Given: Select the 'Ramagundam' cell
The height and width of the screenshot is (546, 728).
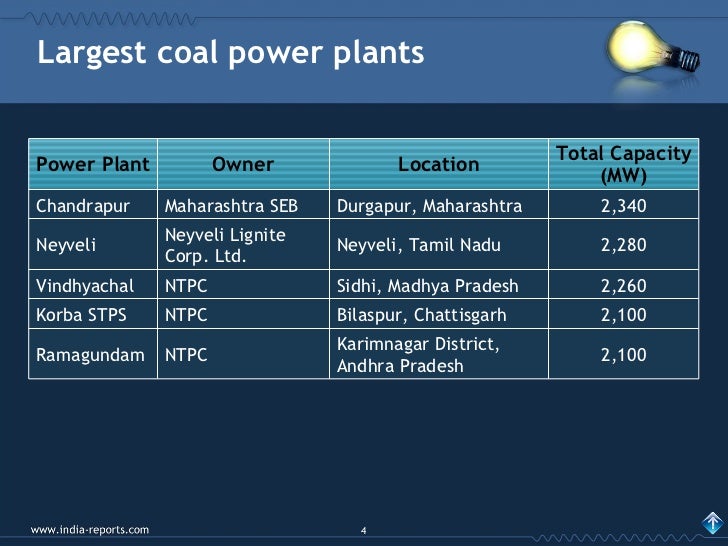Looking at the screenshot, I should click(93, 354).
